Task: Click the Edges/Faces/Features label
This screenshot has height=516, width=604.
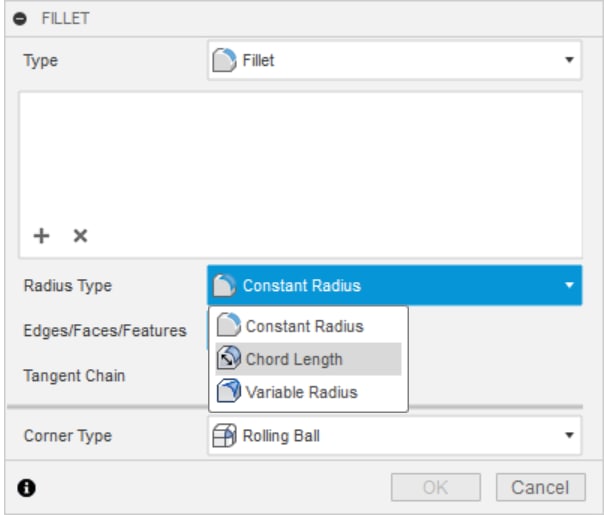Action: coord(105,330)
